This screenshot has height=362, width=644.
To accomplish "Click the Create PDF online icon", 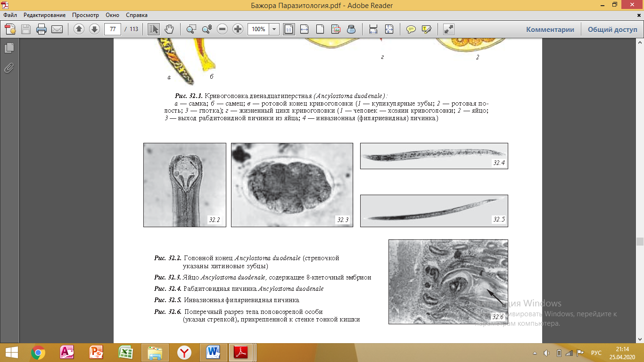I will click(x=10, y=29).
